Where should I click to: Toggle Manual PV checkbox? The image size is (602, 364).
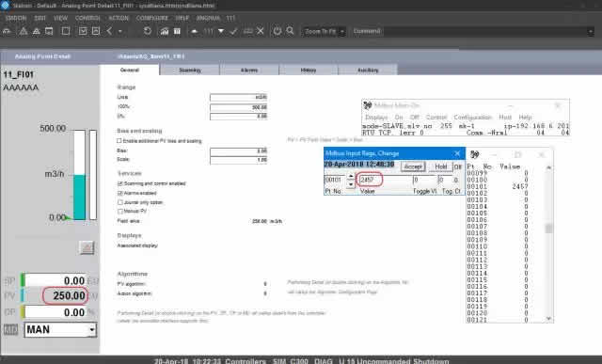tap(120, 212)
